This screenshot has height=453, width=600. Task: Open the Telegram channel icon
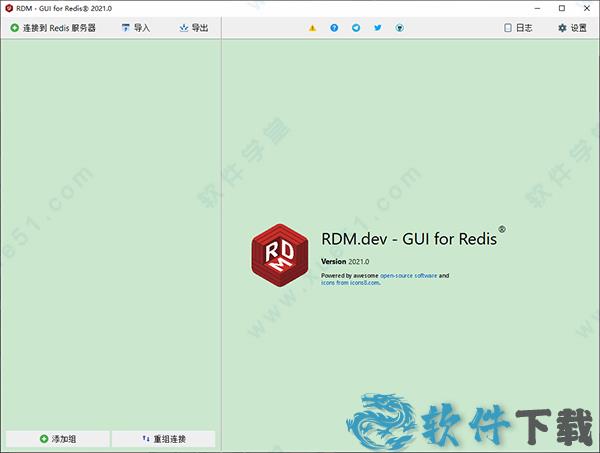pos(356,28)
